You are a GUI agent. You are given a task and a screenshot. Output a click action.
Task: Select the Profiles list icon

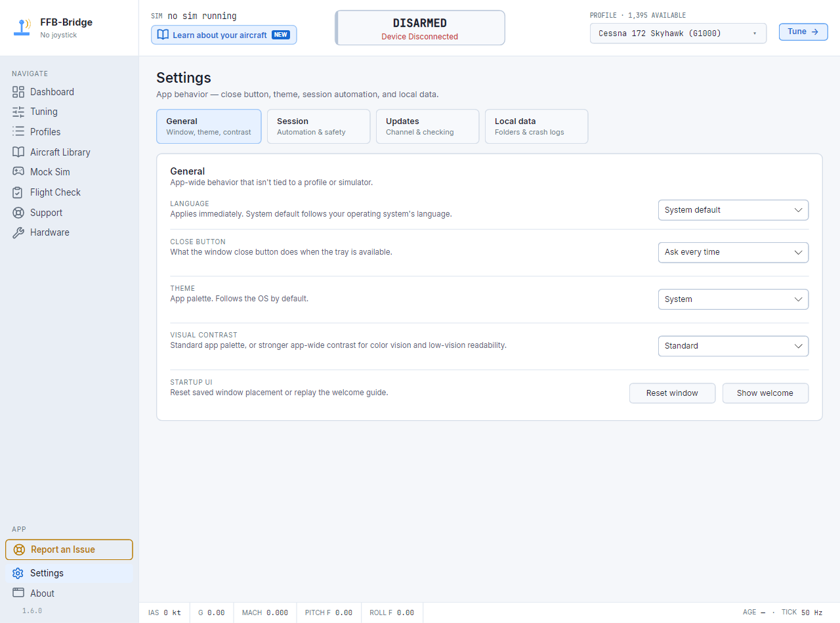[x=18, y=132]
